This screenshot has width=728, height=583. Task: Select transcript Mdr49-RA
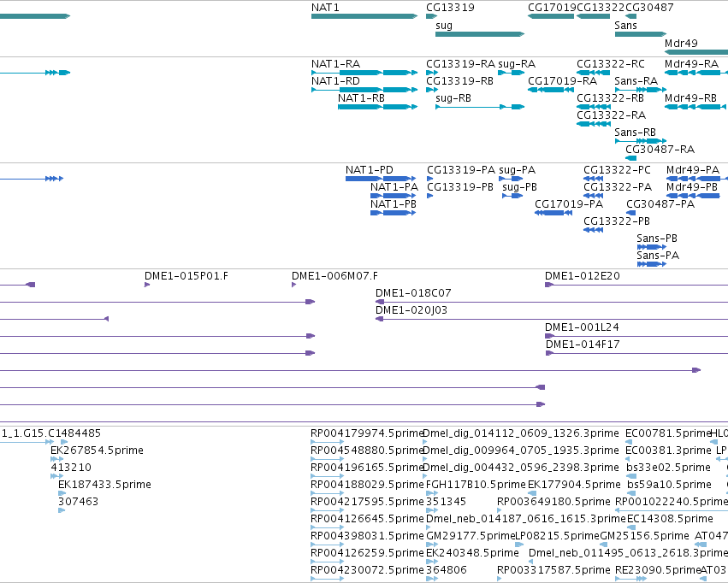tap(696, 73)
